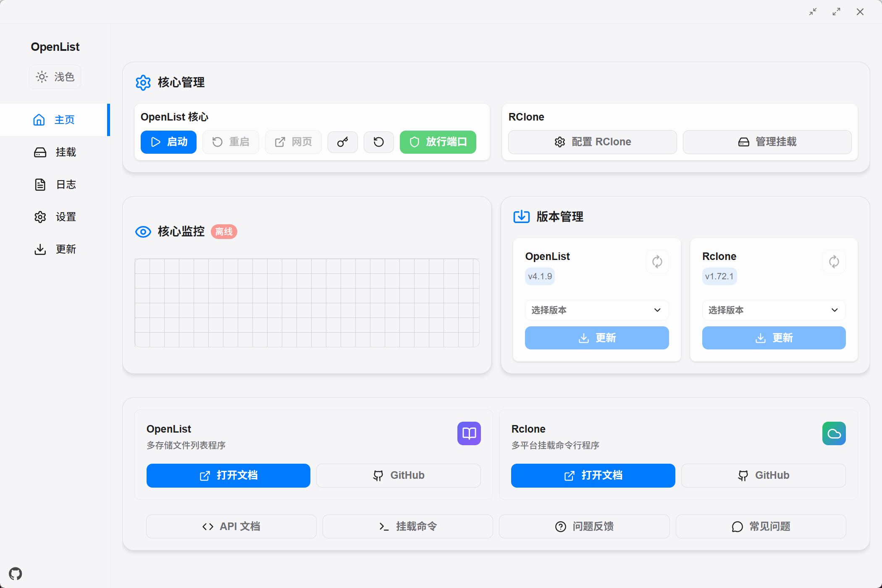The width and height of the screenshot is (882, 588).
Task: Click the green 放行端口 button
Action: (x=438, y=142)
